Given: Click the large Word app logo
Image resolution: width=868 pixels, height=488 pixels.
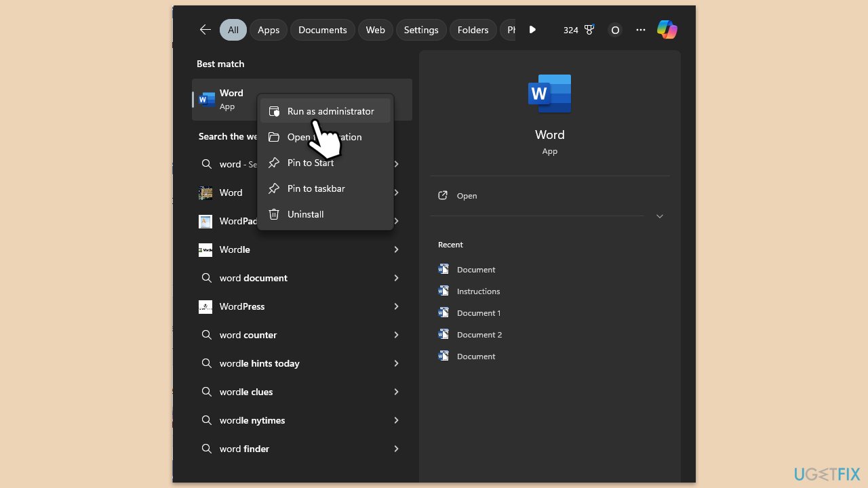Looking at the screenshot, I should pyautogui.click(x=549, y=94).
